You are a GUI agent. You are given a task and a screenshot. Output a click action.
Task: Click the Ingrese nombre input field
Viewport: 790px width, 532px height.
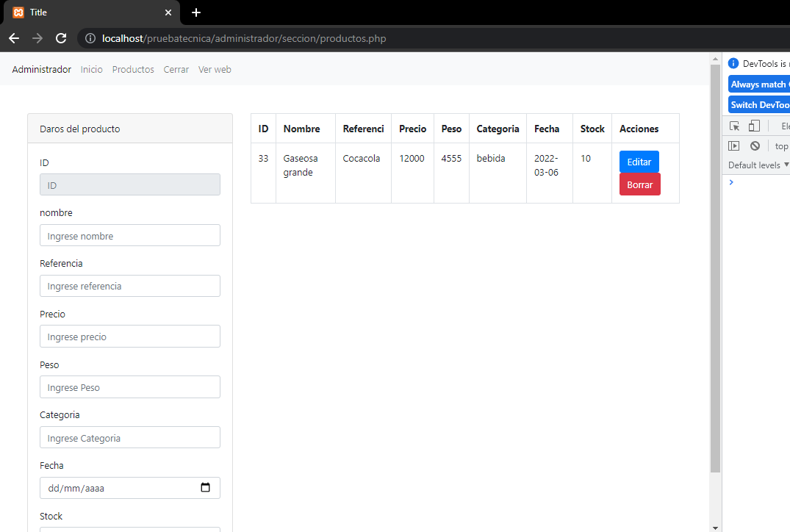(x=129, y=235)
